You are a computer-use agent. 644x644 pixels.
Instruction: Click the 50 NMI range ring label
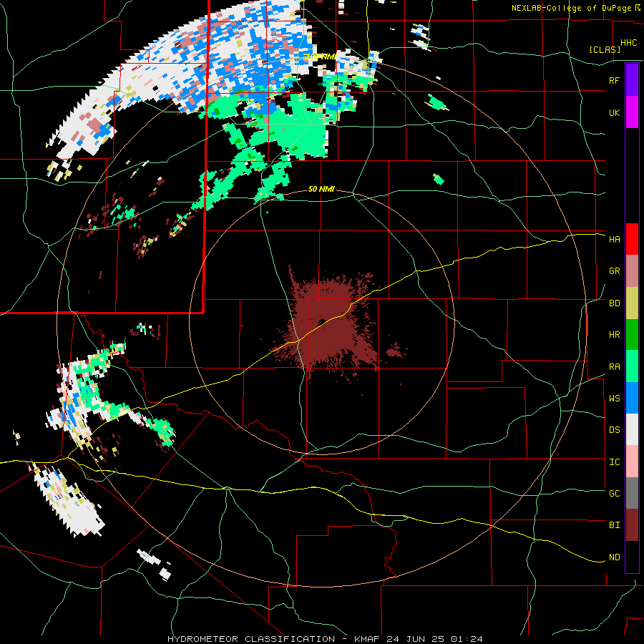pyautogui.click(x=321, y=189)
